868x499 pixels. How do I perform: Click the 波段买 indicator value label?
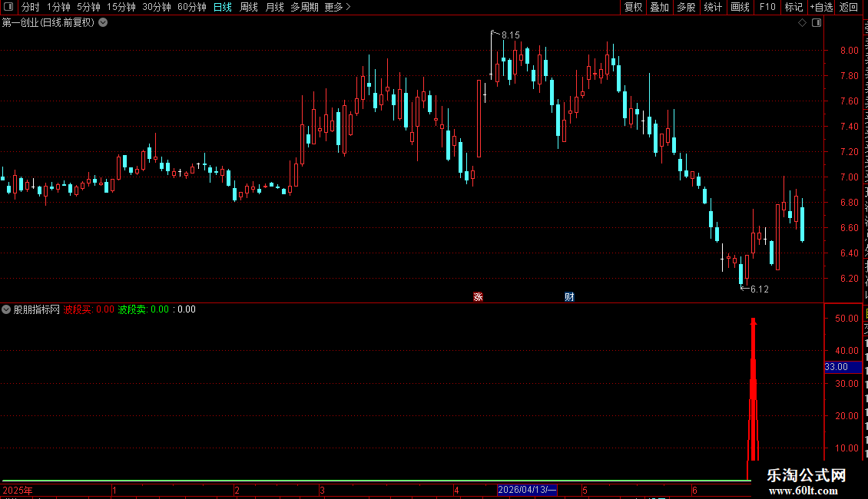point(88,309)
